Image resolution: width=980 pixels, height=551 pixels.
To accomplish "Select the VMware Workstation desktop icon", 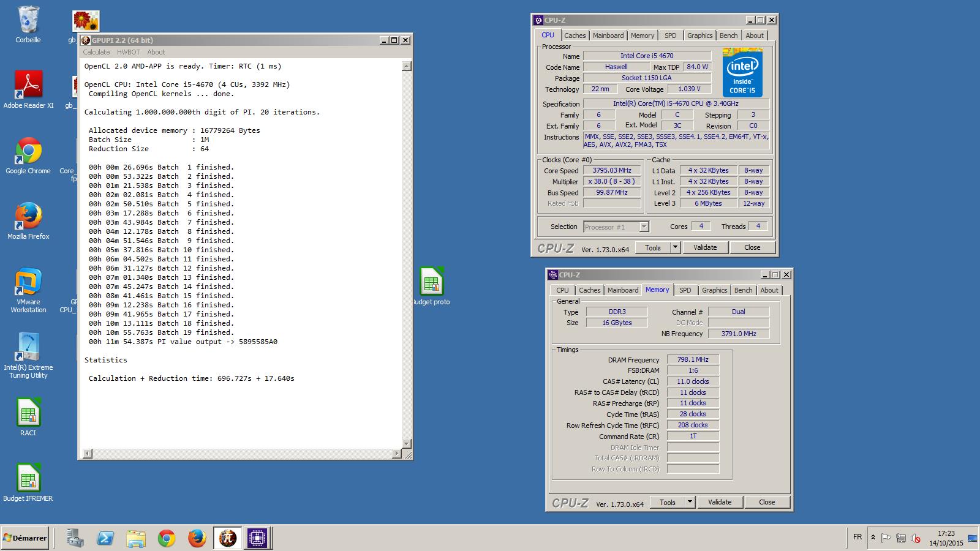I will pos(28,290).
